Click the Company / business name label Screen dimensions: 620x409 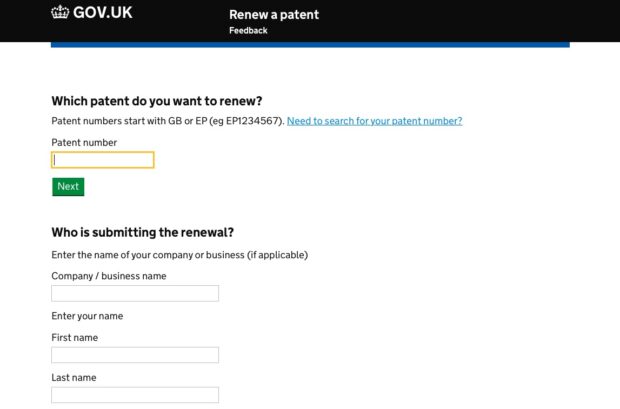109,276
